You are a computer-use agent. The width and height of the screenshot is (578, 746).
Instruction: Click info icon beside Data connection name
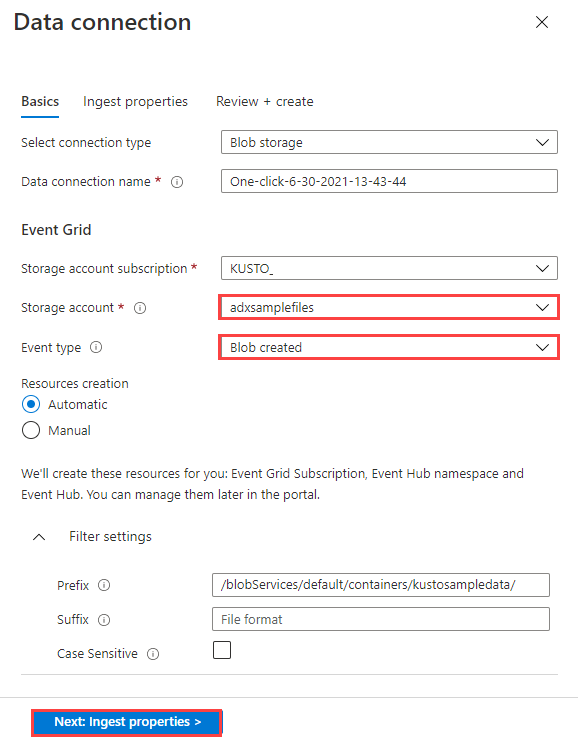click(177, 182)
